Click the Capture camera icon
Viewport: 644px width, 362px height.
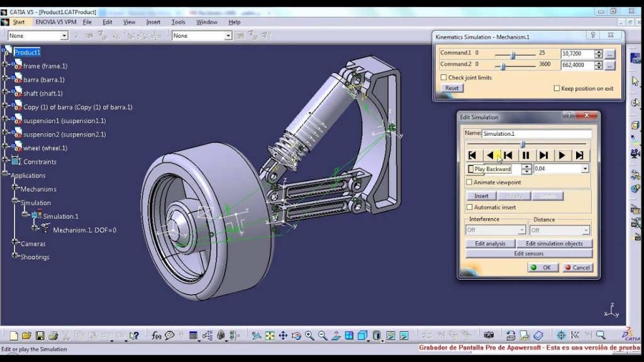[488, 336]
